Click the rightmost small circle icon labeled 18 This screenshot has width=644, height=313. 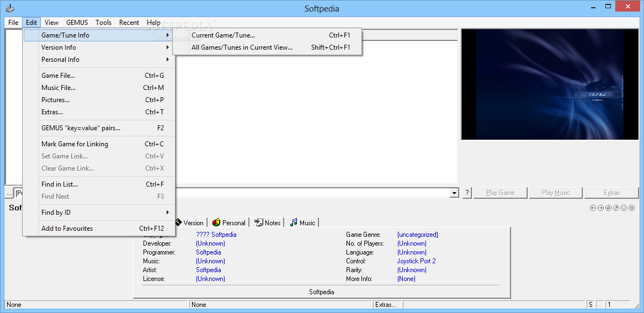[632, 208]
